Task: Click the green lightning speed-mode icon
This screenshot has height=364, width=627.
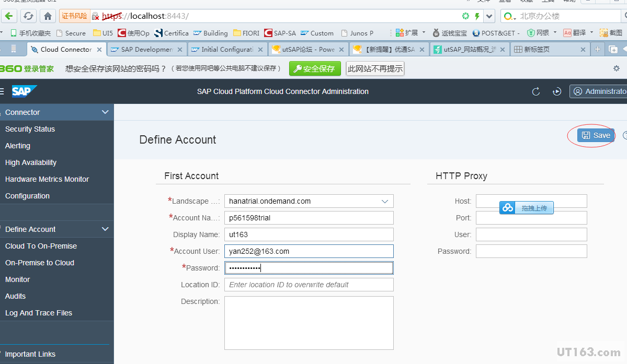Action: pyautogui.click(x=477, y=16)
